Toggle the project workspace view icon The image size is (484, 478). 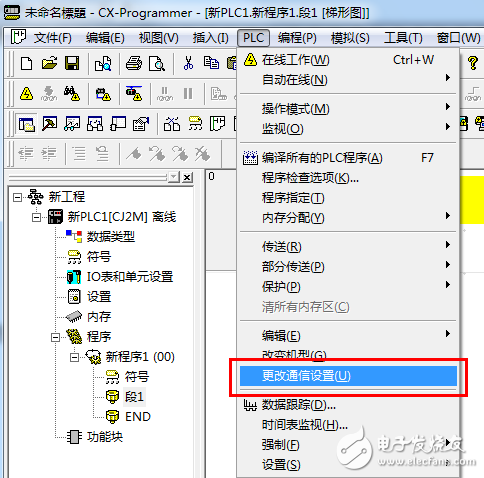point(27,124)
